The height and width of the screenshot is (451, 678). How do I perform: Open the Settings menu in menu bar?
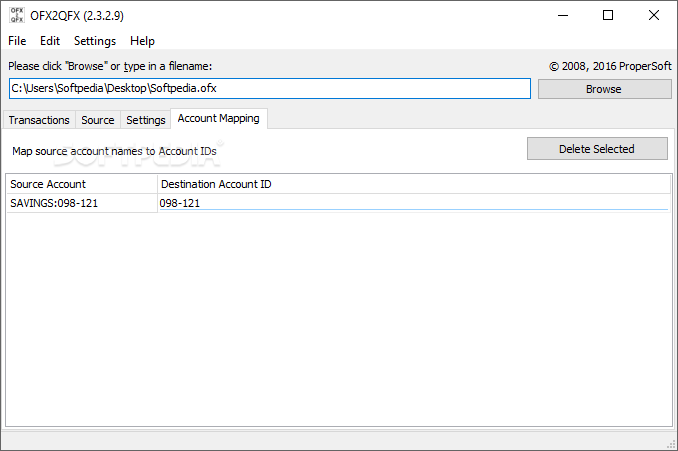(x=95, y=41)
